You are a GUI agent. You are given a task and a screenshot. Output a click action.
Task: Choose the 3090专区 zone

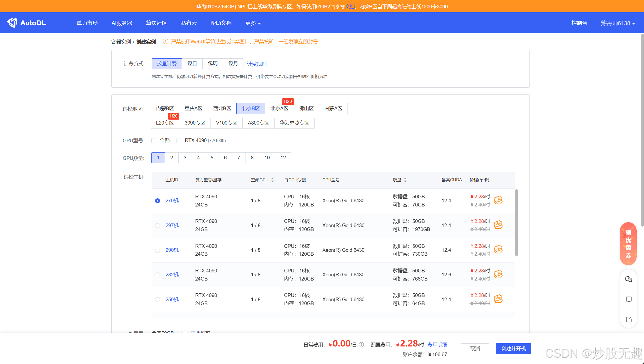click(195, 123)
